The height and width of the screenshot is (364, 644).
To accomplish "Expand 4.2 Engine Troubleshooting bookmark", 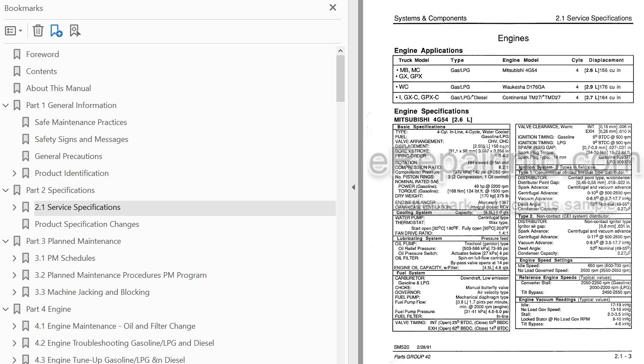I will pyautogui.click(x=14, y=343).
